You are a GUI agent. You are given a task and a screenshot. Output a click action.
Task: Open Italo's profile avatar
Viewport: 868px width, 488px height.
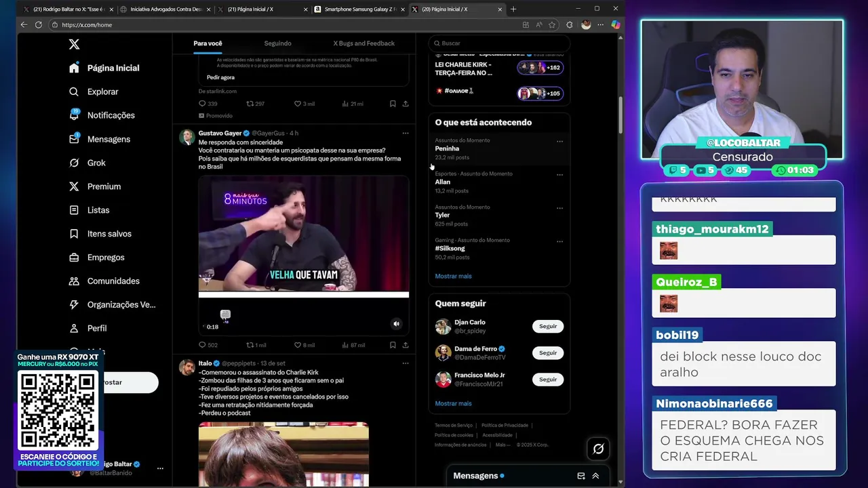click(x=186, y=367)
